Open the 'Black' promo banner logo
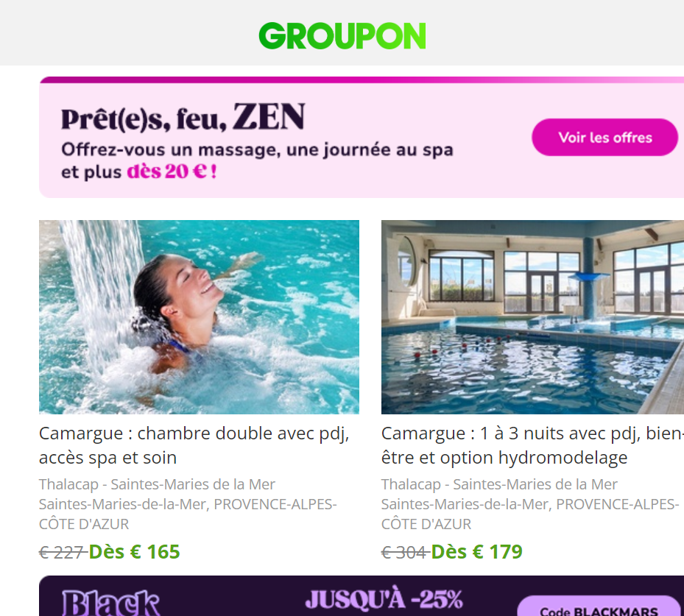684x616 pixels. tap(111, 603)
